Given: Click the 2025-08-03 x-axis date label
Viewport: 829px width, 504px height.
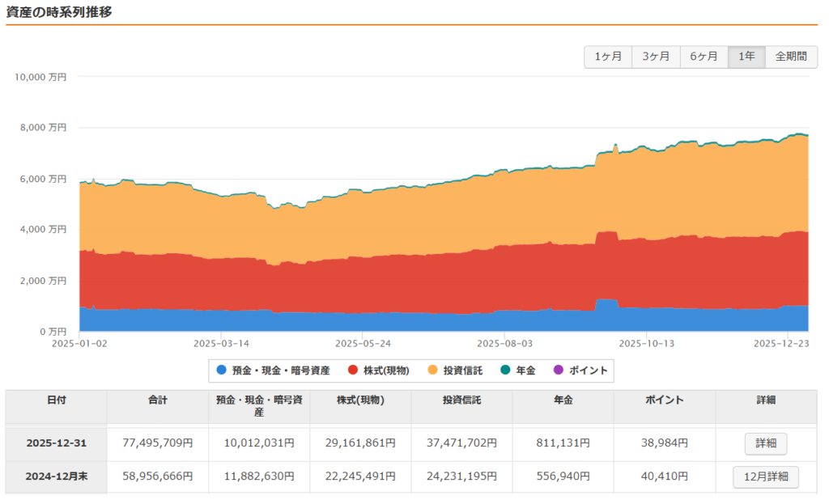Looking at the screenshot, I should coord(504,342).
